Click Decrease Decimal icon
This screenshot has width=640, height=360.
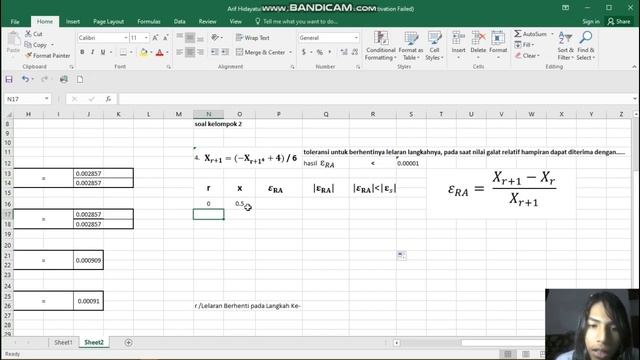click(x=354, y=52)
